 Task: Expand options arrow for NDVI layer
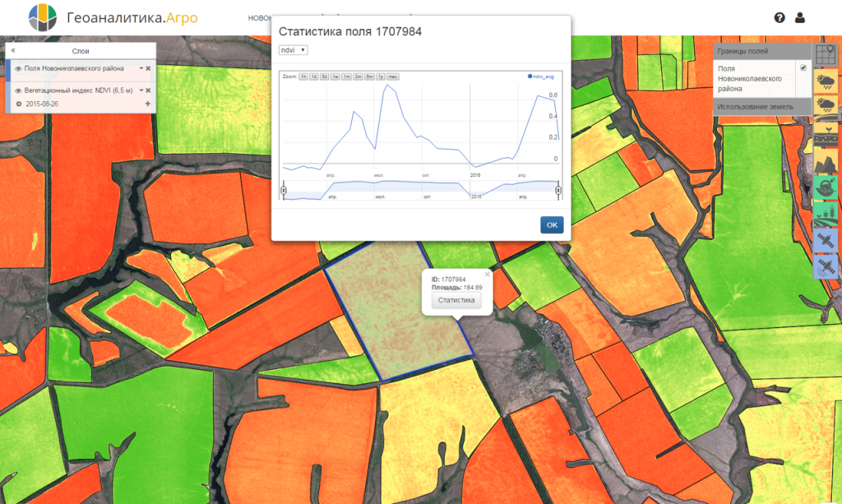coord(141,90)
